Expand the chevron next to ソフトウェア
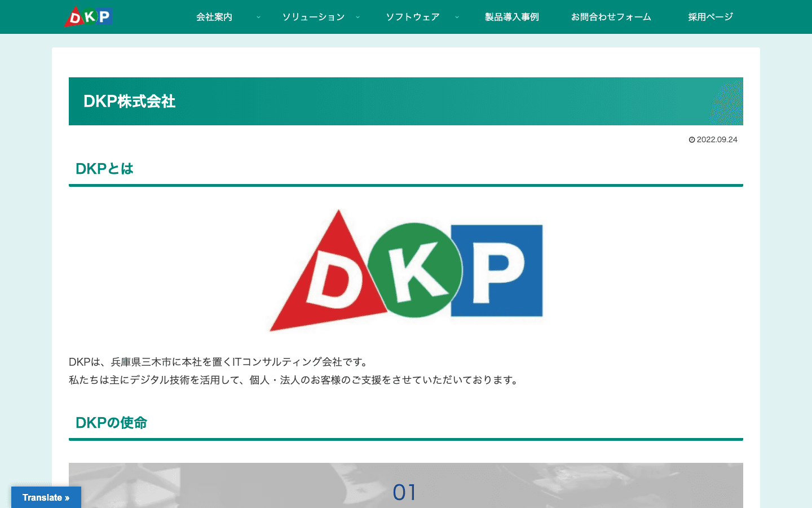 tap(457, 17)
